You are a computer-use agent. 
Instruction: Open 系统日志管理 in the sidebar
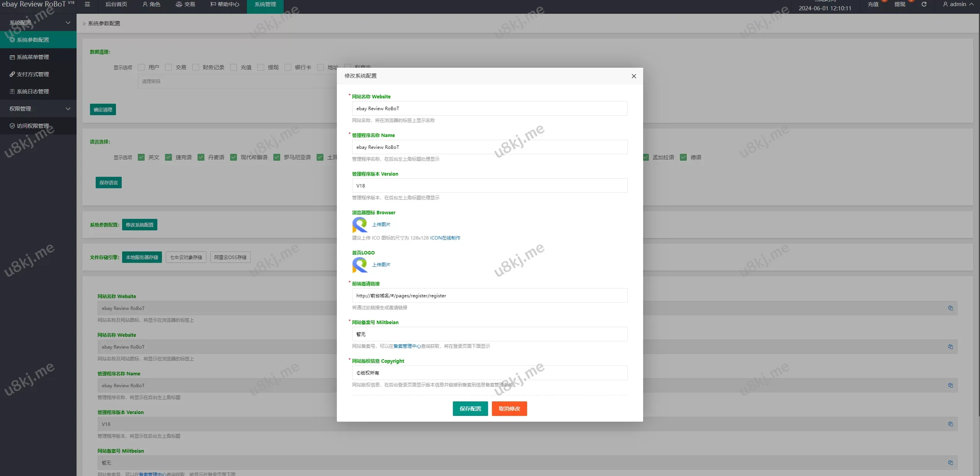(x=33, y=91)
